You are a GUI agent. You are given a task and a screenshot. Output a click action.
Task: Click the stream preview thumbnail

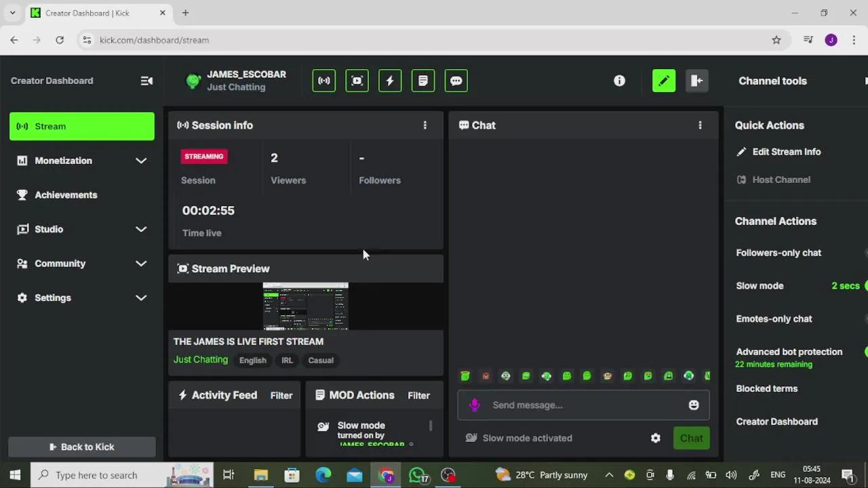pyautogui.click(x=306, y=306)
